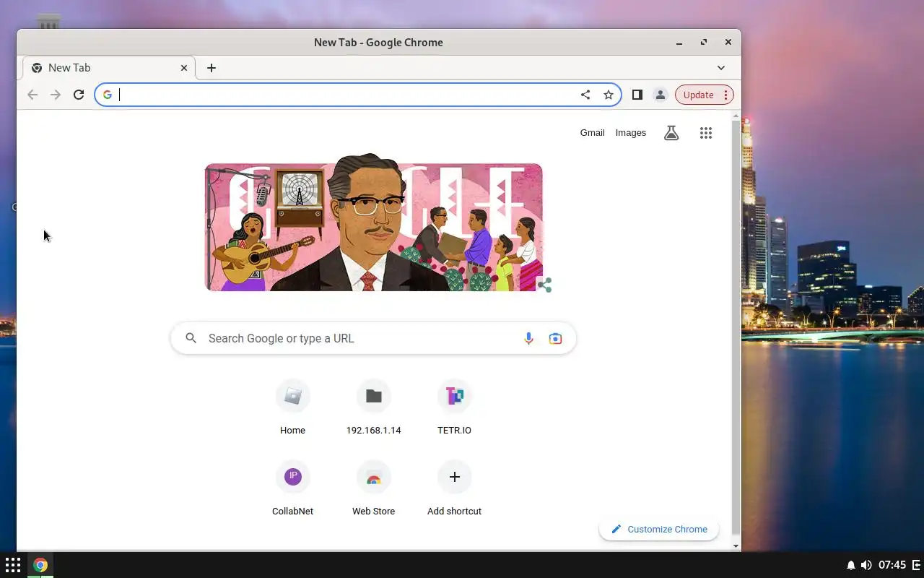Open the Home shortcut tile
Screen dimensions: 924x578
292,408
